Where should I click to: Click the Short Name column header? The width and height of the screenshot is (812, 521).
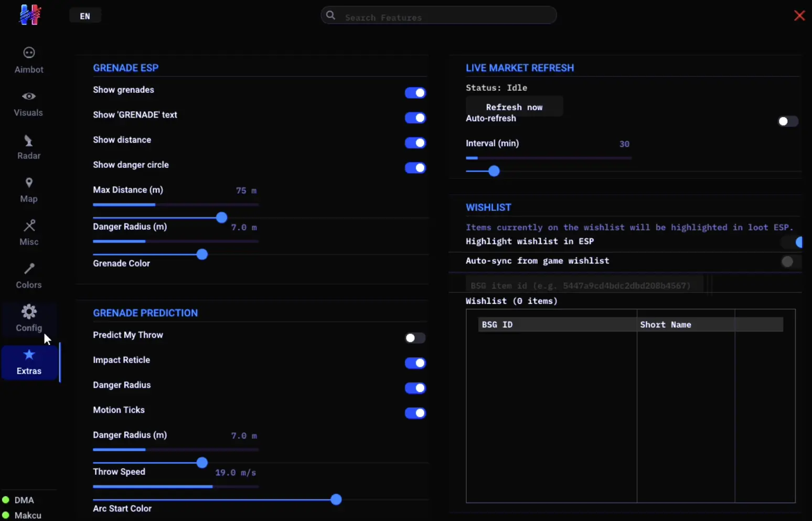pyautogui.click(x=686, y=324)
